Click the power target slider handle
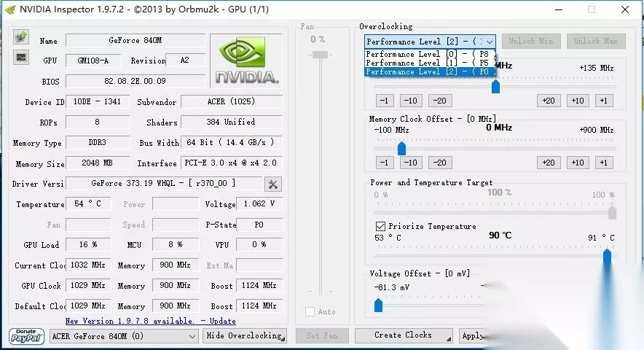Screen dimensions: 644x350 pos(612,213)
